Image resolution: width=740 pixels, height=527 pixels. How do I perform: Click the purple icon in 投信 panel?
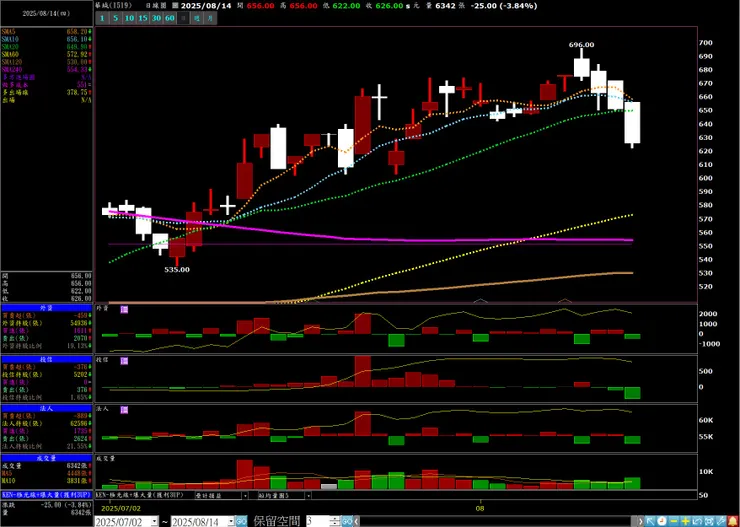[124, 360]
